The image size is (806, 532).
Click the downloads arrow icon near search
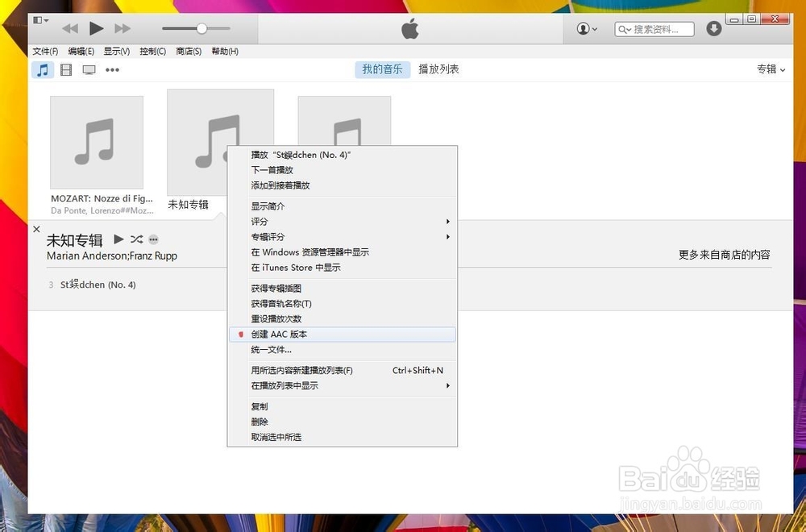point(713,28)
